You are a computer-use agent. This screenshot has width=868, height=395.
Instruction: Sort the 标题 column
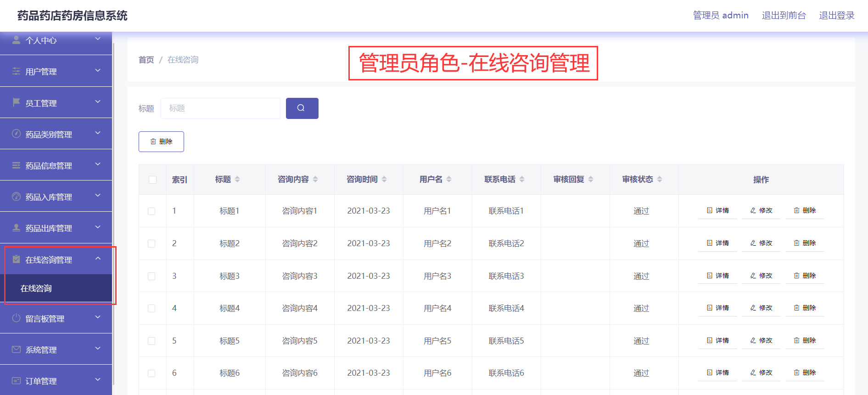pyautogui.click(x=237, y=179)
